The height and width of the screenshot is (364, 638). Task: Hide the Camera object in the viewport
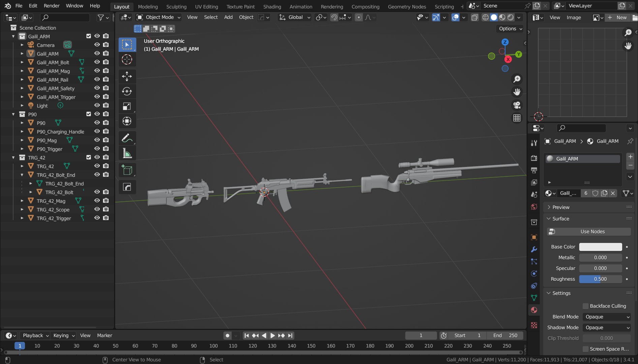pos(97,44)
